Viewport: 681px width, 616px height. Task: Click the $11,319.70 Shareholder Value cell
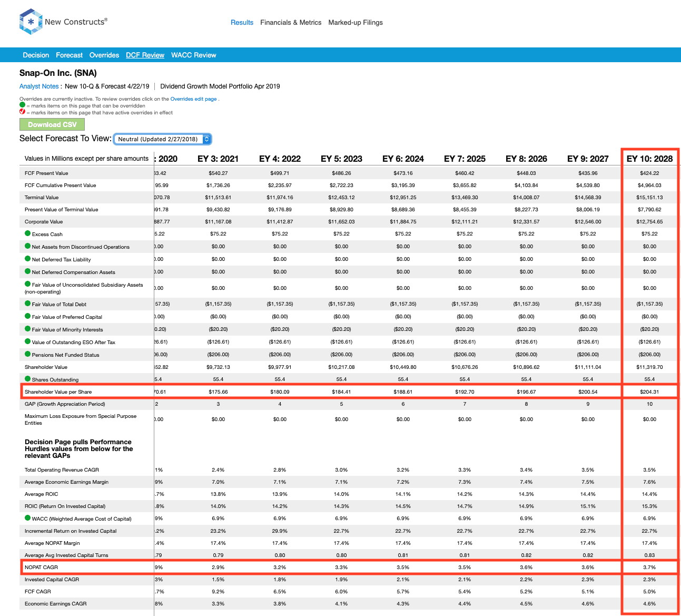(649, 367)
